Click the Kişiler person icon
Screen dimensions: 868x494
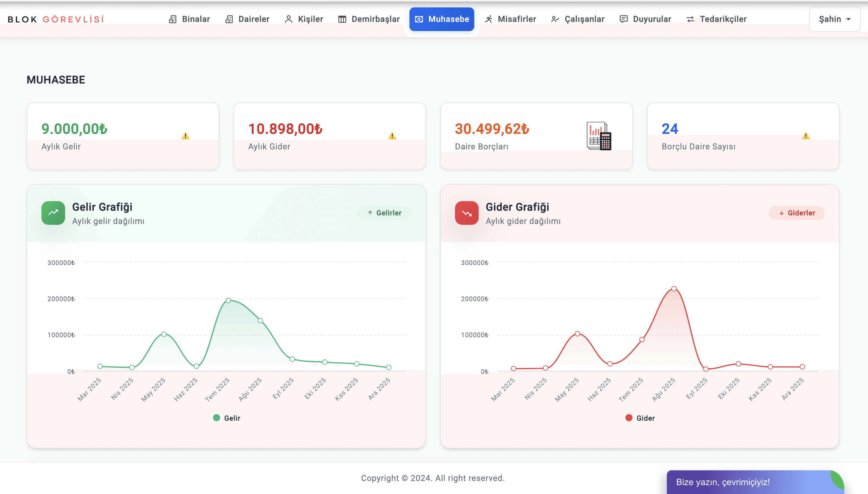tap(288, 19)
